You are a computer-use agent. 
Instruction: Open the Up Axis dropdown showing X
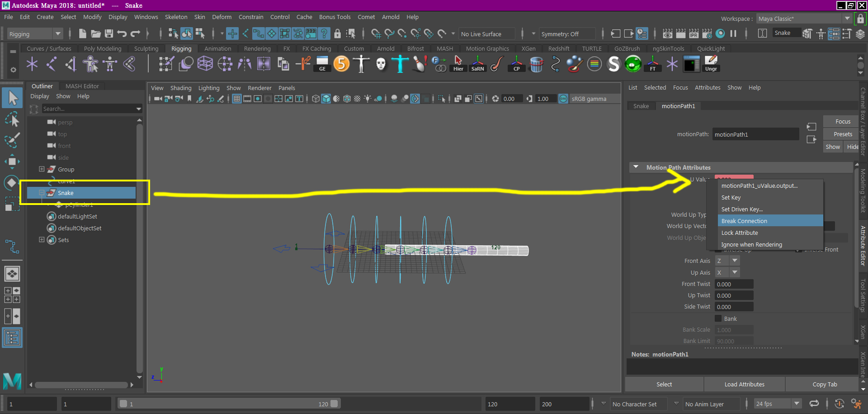pos(735,272)
